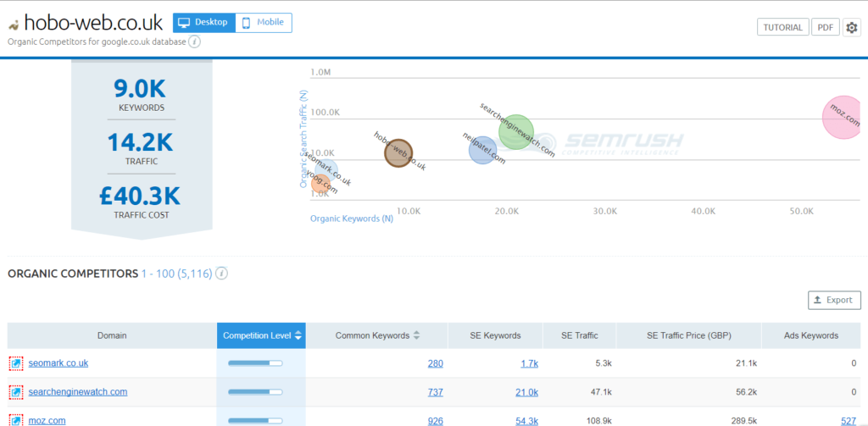Click the 14.2K traffic figure
Viewport: 868px width, 426px height.
click(140, 142)
